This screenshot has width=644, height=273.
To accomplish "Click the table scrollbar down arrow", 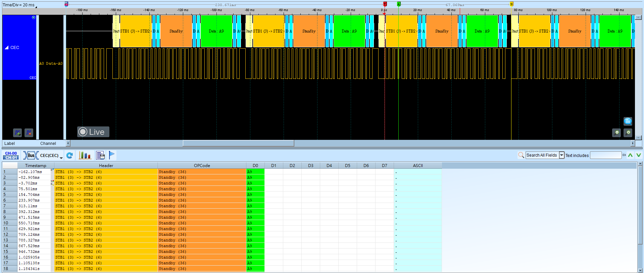I will coord(640,270).
